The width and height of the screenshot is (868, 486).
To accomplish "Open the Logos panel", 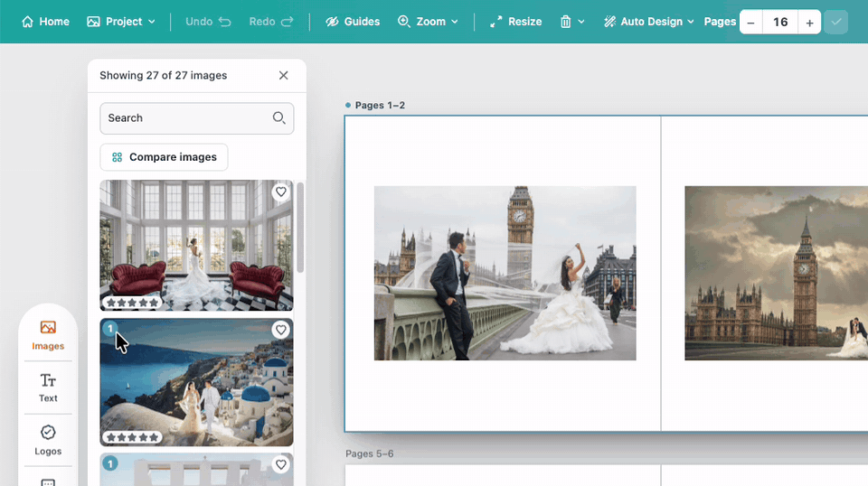I will click(x=48, y=440).
